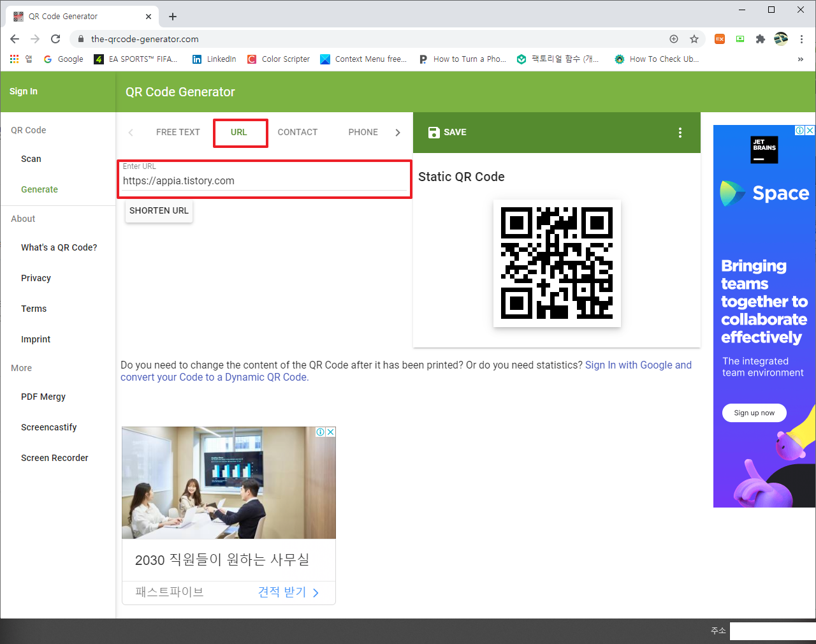Click the bottom address (주소) input field

[x=773, y=631]
